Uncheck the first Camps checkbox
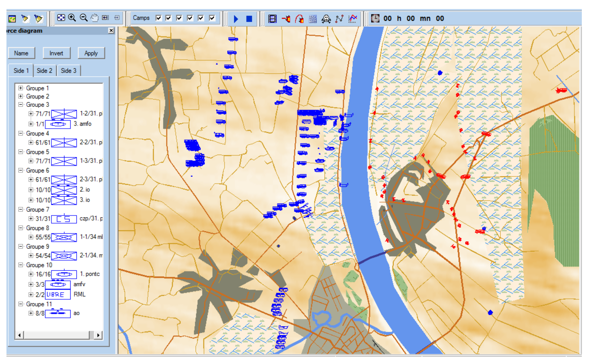Viewport: 589px width, 364px height. 159,18
